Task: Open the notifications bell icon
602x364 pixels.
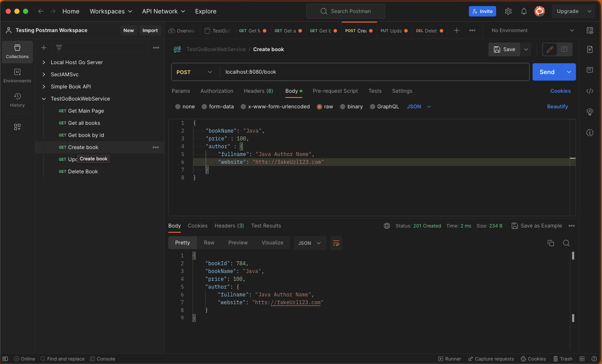Action: point(524,11)
